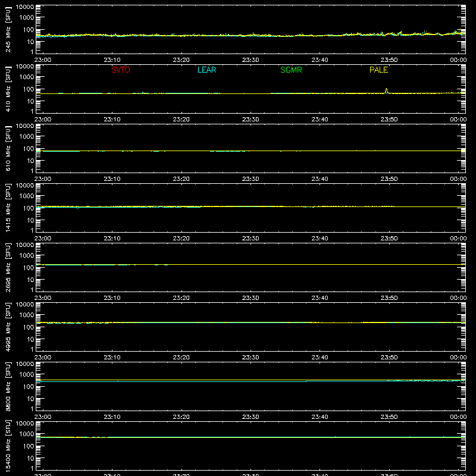Click the 23:20 tick label under 410 MHz panel
This screenshot has height=476, width=476.
point(181,120)
